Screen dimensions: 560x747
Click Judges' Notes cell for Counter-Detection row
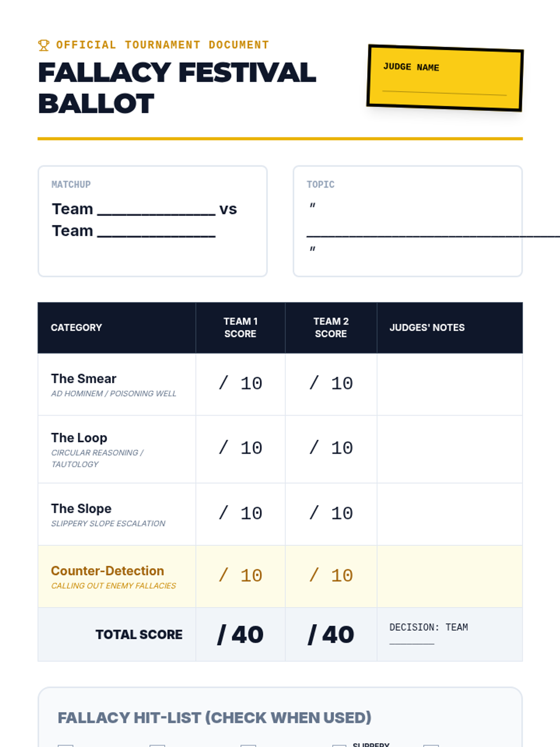coord(449,576)
